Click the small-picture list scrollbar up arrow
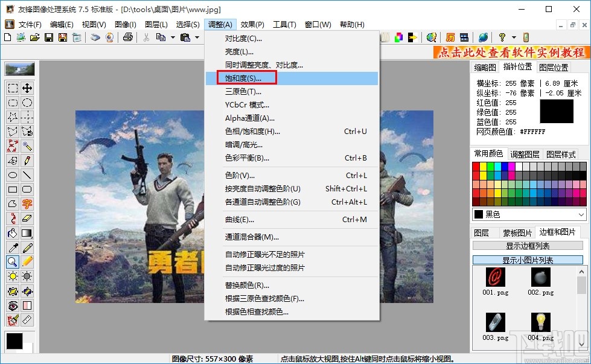This screenshot has width=591, height=364. click(x=581, y=272)
